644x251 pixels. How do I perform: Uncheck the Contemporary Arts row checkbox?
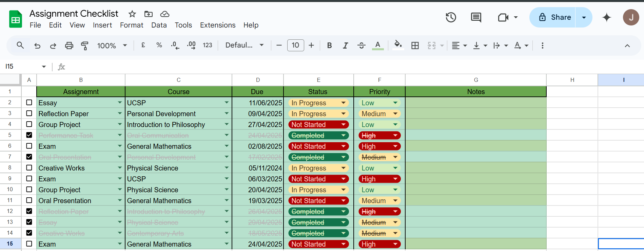pos(29,233)
